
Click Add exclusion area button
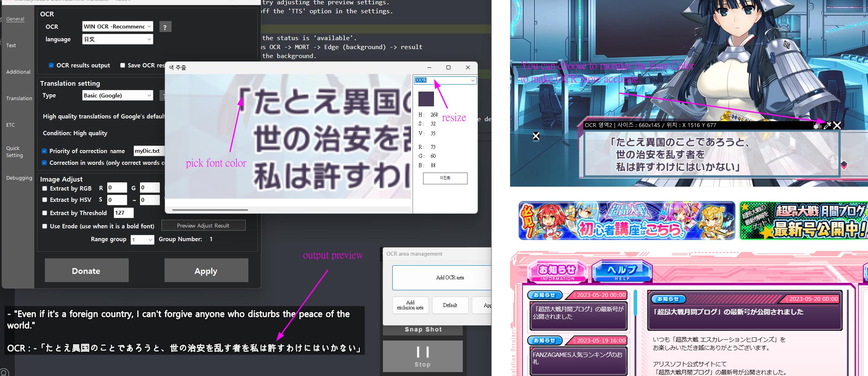point(410,305)
